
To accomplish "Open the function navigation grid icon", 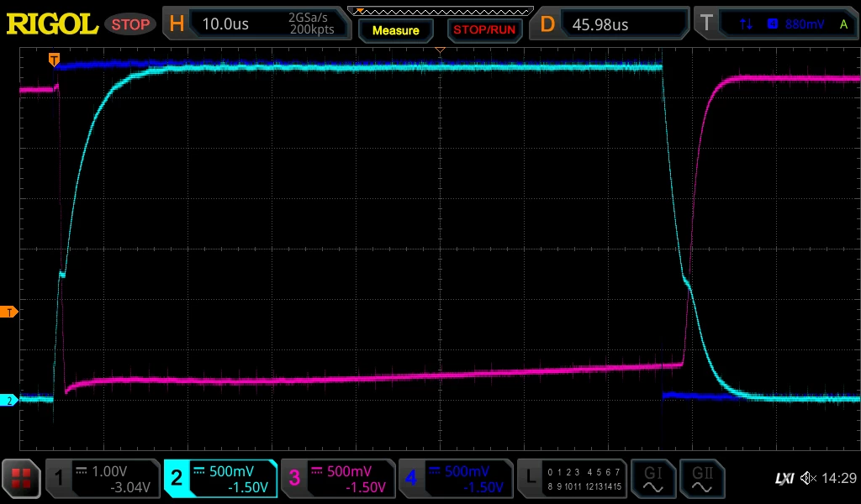I will pos(21,478).
